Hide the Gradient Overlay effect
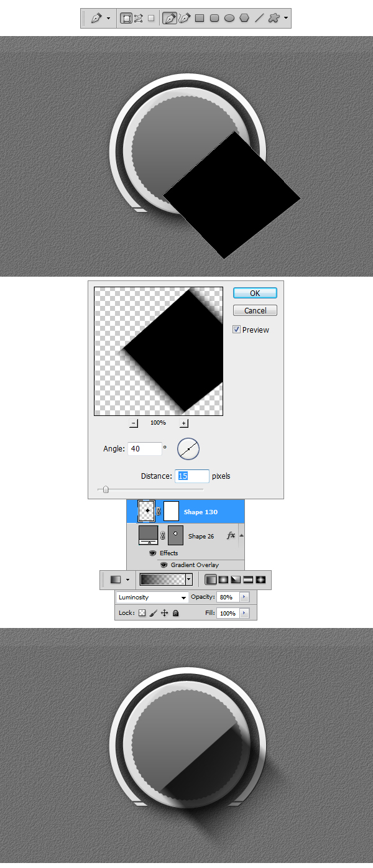373x868 pixels. coord(164,565)
